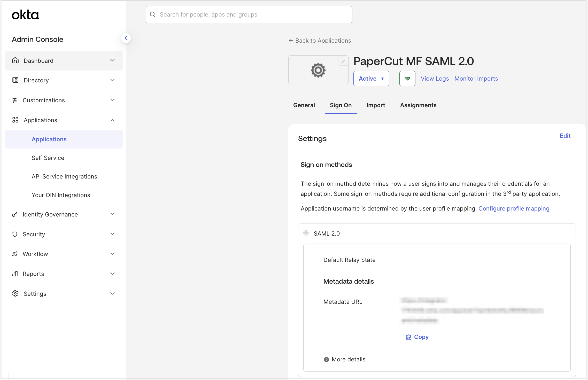
Task: Click the Workflow icon in sidebar
Action: pos(15,254)
